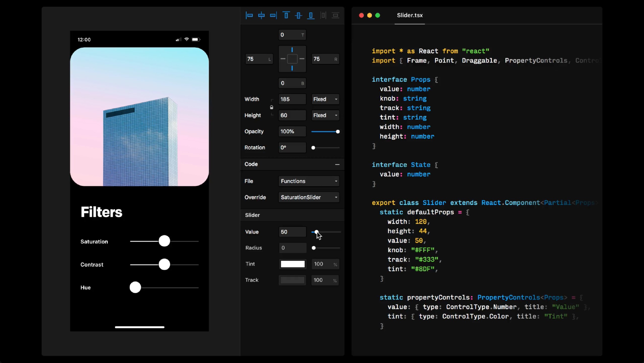Image resolution: width=644 pixels, height=363 pixels.
Task: Toggle the bottom constraint pin
Action: (292, 68)
